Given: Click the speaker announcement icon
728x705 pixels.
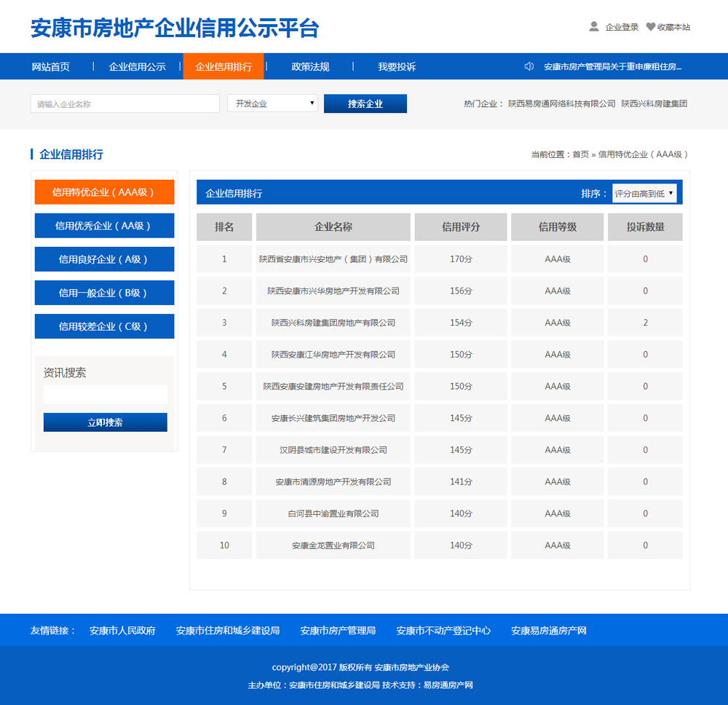Looking at the screenshot, I should tap(529, 66).
